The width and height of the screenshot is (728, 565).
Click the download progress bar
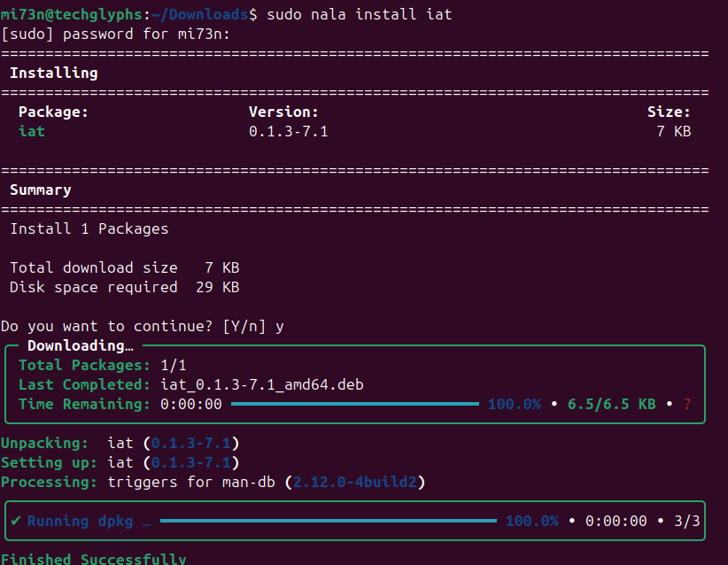point(355,404)
